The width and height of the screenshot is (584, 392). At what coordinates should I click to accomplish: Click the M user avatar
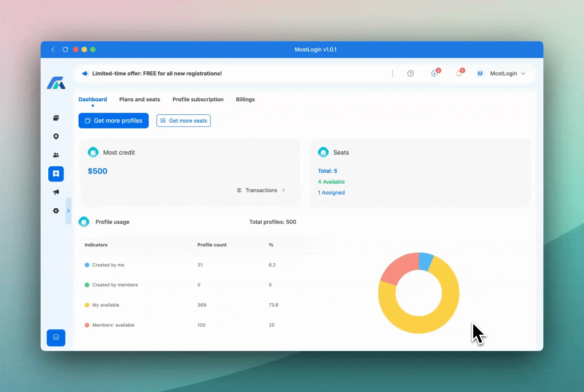coord(480,73)
